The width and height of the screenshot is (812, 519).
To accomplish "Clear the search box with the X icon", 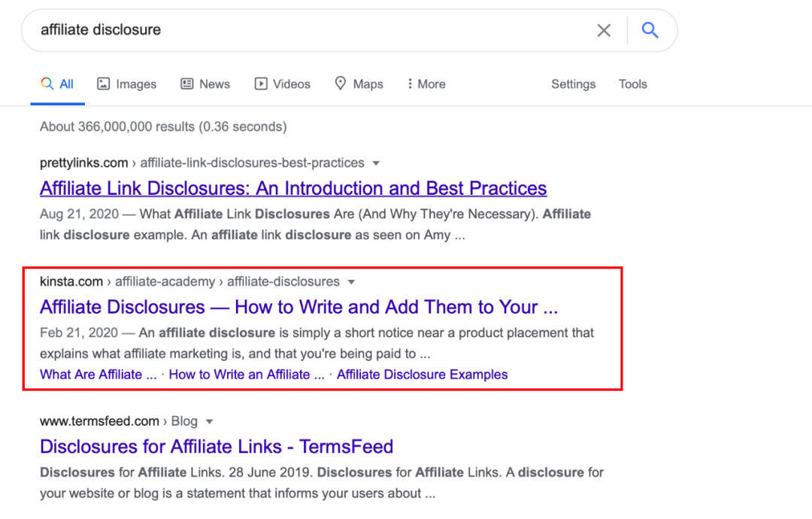I will [604, 31].
